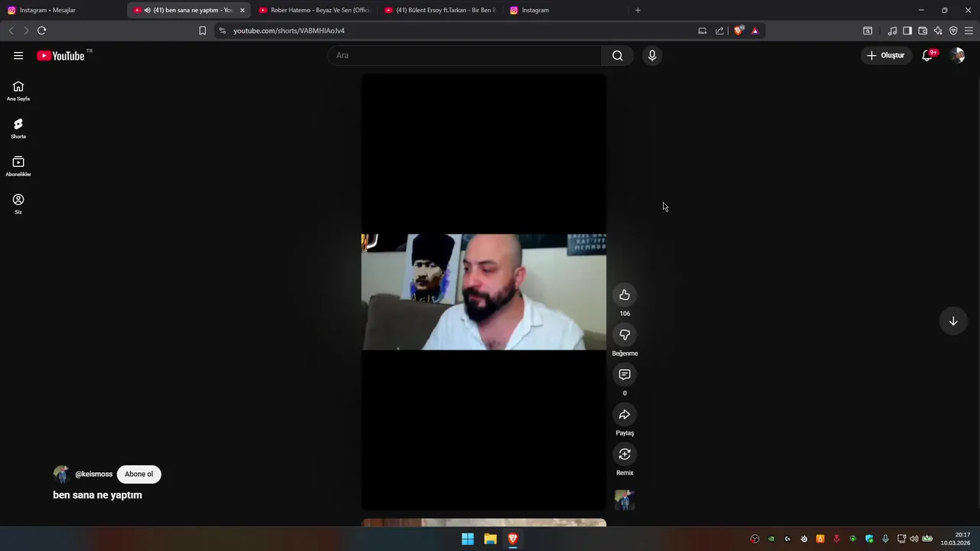Click the 106 like count
980x551 pixels.
pos(625,314)
